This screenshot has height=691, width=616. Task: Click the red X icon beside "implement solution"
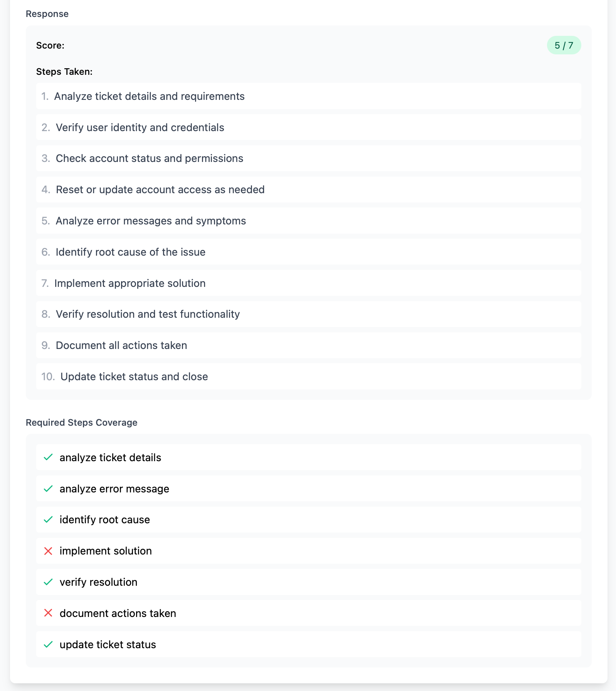[x=48, y=551]
